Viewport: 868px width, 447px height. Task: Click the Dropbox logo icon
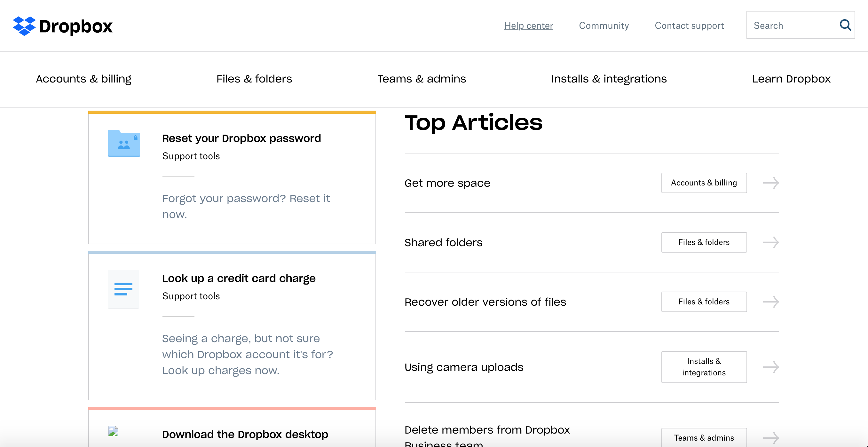pos(24,26)
